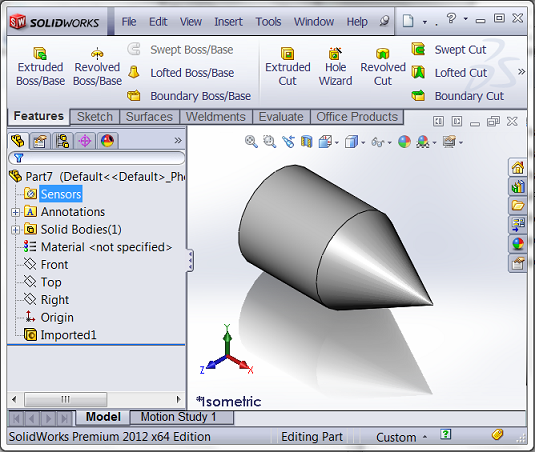Open the ConfigurationManager tab
Viewport: 535px width, 452px height.
click(62, 141)
